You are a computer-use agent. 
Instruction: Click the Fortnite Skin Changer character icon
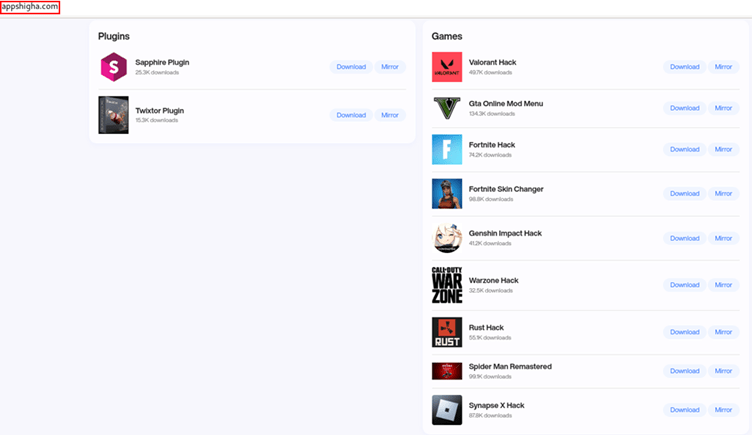pos(447,194)
